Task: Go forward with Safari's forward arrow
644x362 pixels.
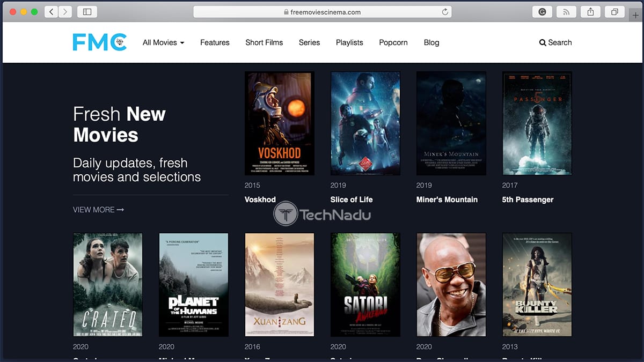Action: (x=65, y=12)
